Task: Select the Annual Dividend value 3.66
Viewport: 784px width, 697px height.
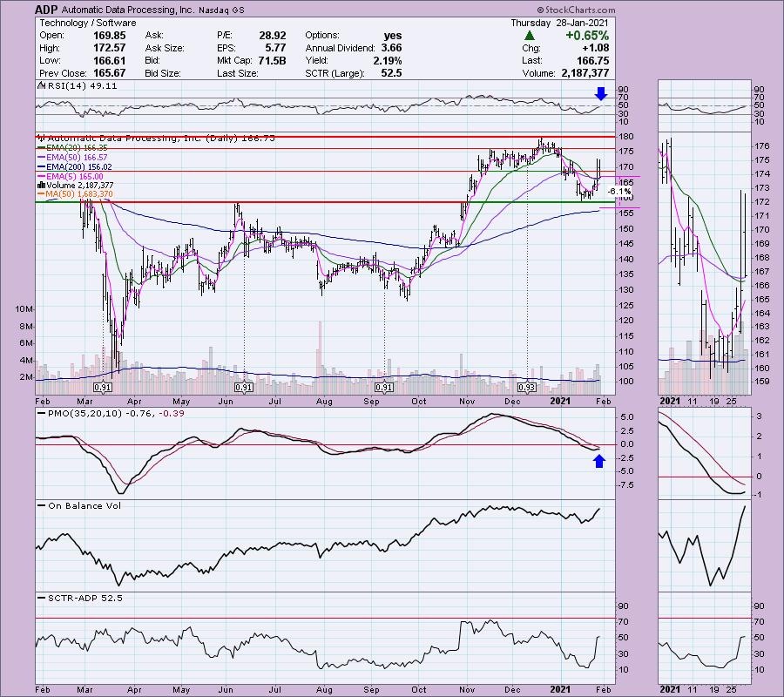Action: [x=391, y=48]
